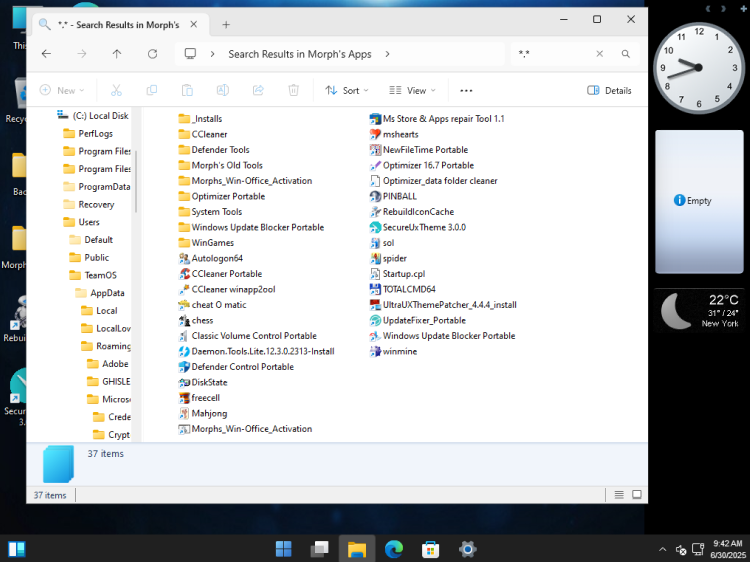Select UltraUXThemePatcher_4.4.4_install item

pos(443,305)
